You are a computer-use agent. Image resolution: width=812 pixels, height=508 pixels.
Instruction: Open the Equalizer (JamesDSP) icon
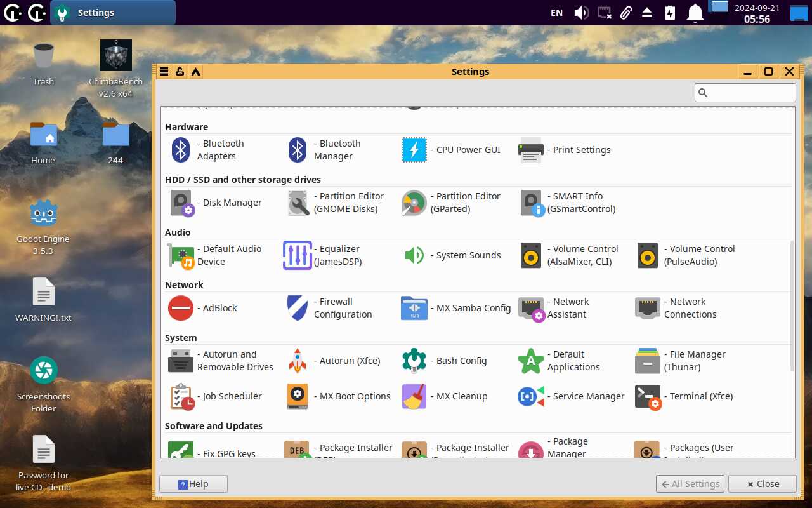pyautogui.click(x=298, y=255)
